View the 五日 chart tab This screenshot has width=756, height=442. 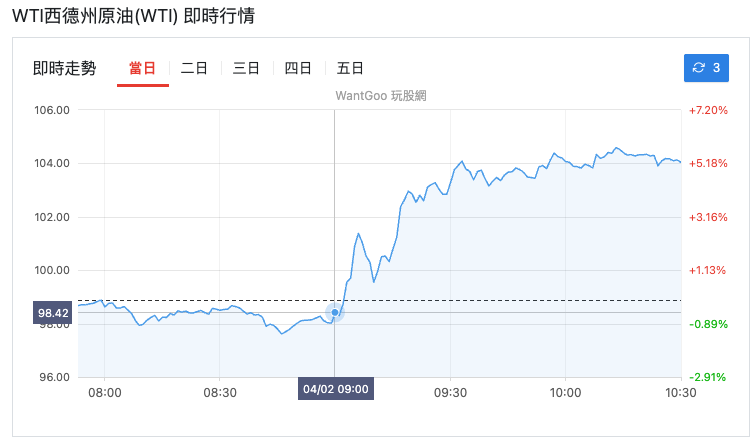[x=350, y=68]
